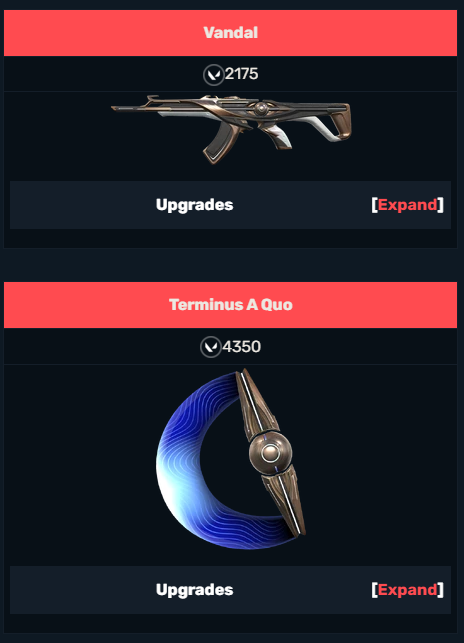
Task: Click the 2175 price text
Action: tap(242, 74)
